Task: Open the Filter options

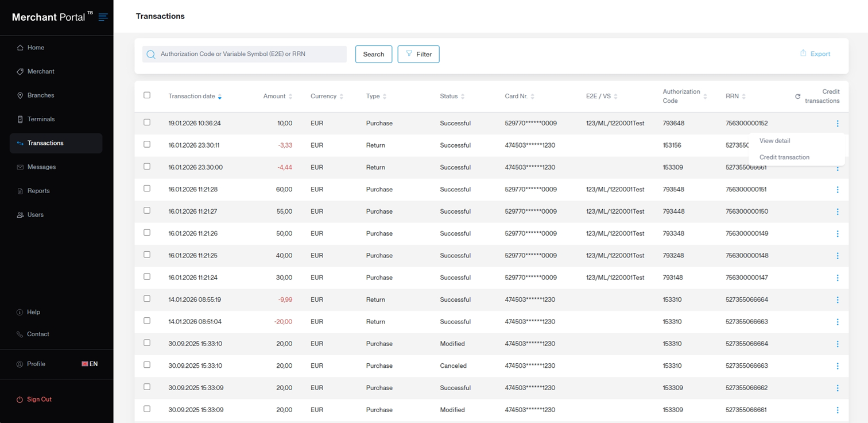Action: 418,54
